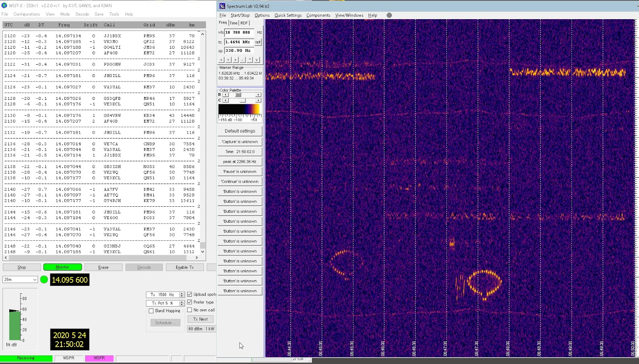Click the 'opt' button next to fc field

coord(258,42)
